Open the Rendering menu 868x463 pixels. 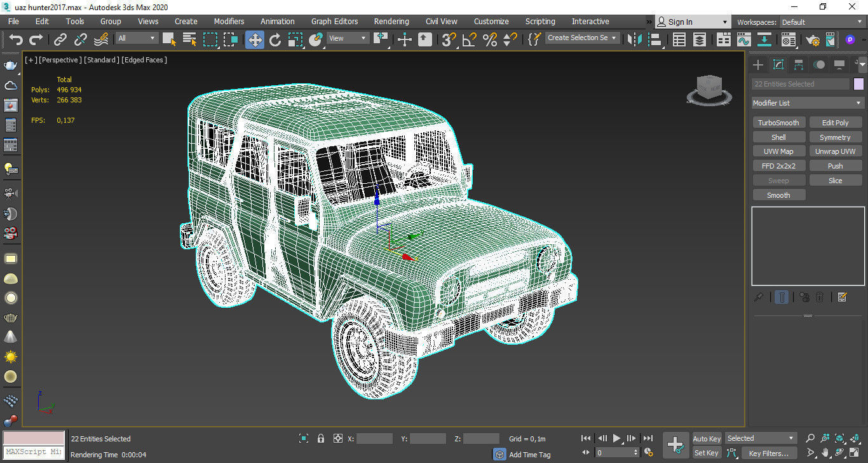tap(391, 22)
